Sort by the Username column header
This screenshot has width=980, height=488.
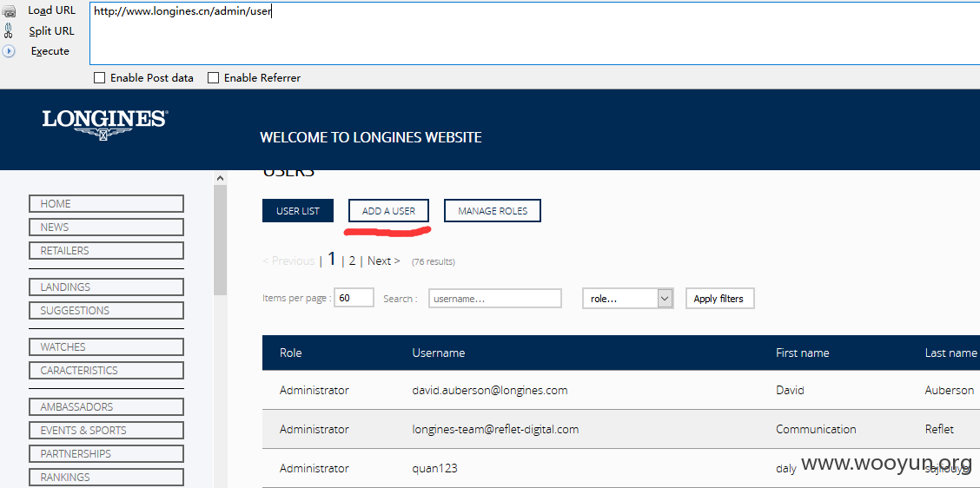[x=439, y=353]
